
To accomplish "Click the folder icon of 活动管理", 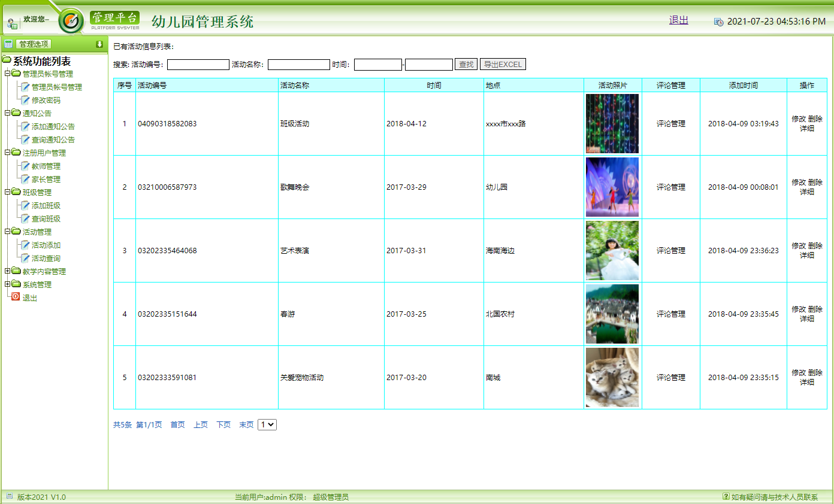I will 16,232.
